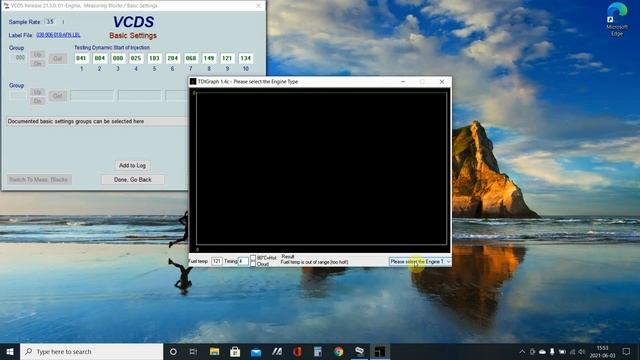The width and height of the screenshot is (640, 360).
Task: Open Cortana from the taskbar
Action: pyautogui.click(x=173, y=351)
